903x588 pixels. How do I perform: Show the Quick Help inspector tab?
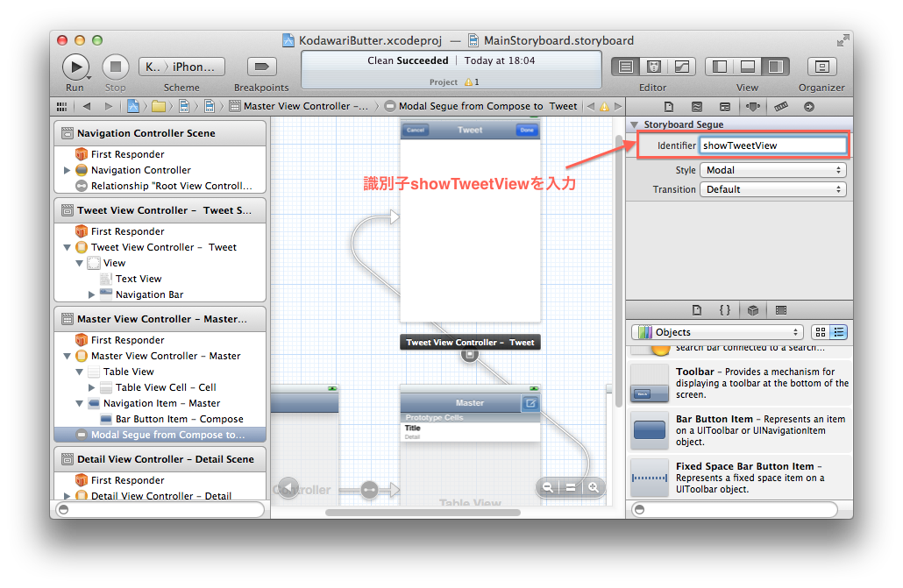tap(697, 107)
